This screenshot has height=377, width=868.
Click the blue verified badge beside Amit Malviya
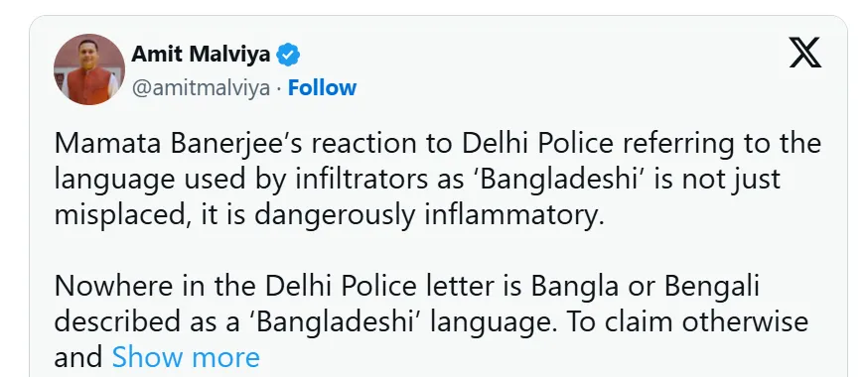coord(288,55)
